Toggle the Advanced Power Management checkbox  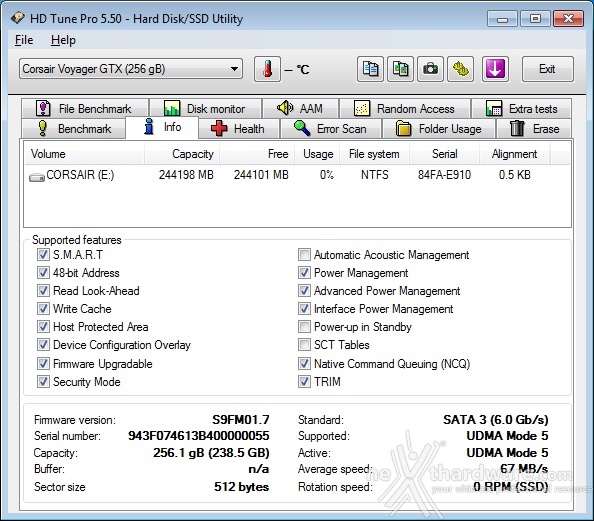(304, 291)
